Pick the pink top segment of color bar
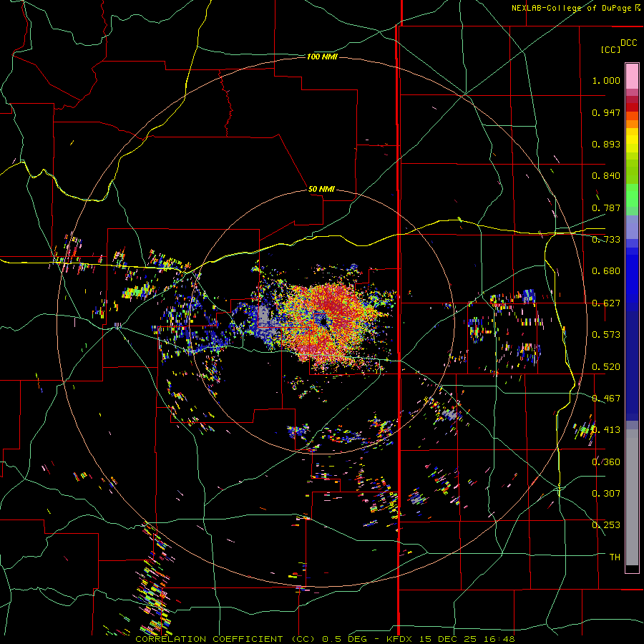This screenshot has width=644, height=644. (632, 76)
